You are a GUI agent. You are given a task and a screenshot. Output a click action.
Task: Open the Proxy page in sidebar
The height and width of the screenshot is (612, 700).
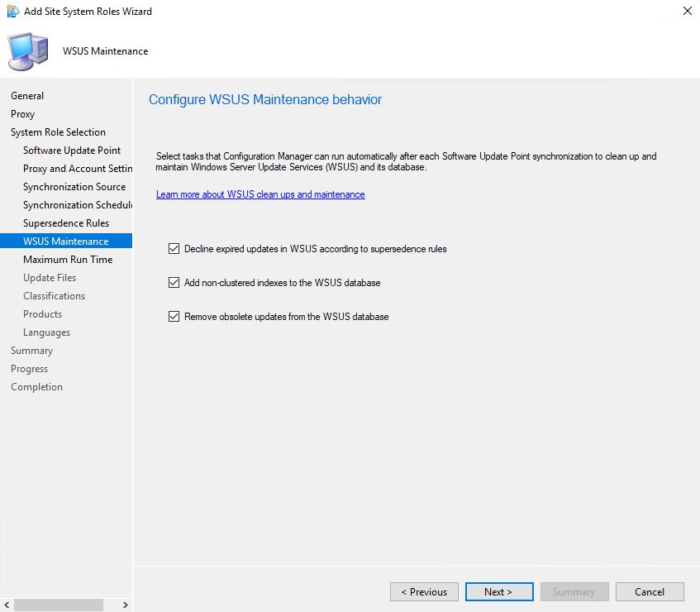23,114
